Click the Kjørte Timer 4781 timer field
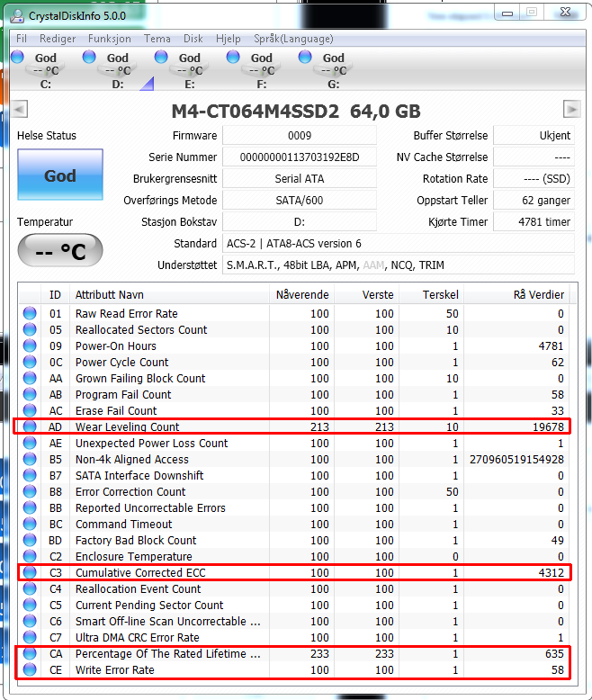Screen dimensions: 592x700 click(534, 222)
